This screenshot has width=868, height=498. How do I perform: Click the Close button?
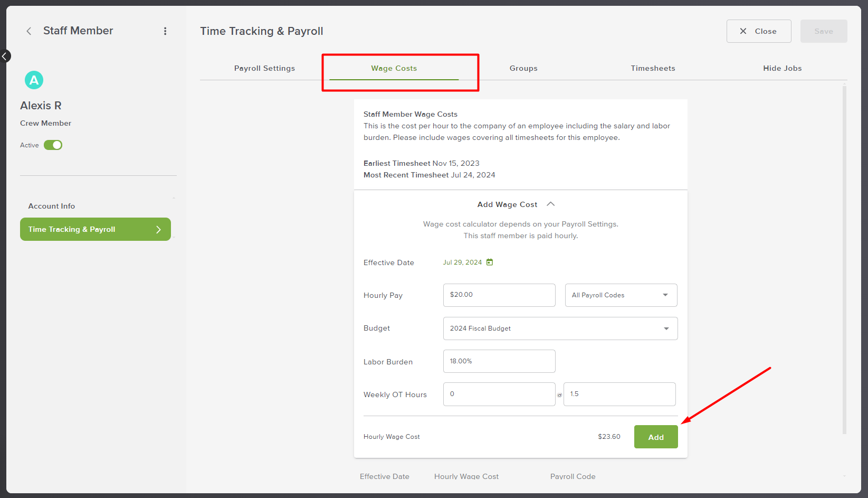759,31
